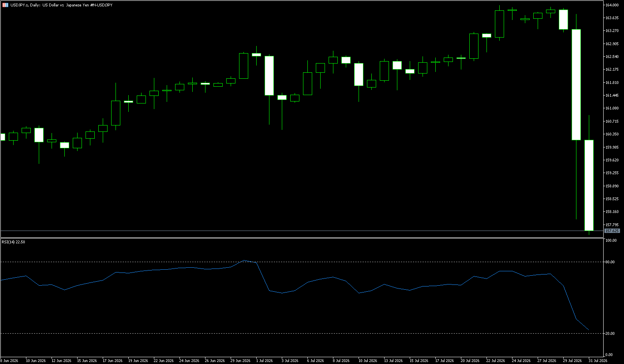Click the 160.350 price axis label

tap(612, 134)
